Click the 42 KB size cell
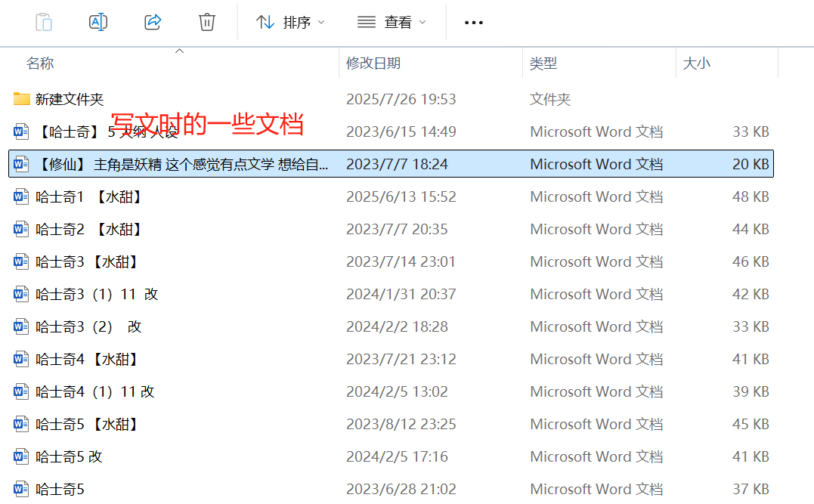Image resolution: width=814 pixels, height=504 pixels. (x=751, y=294)
